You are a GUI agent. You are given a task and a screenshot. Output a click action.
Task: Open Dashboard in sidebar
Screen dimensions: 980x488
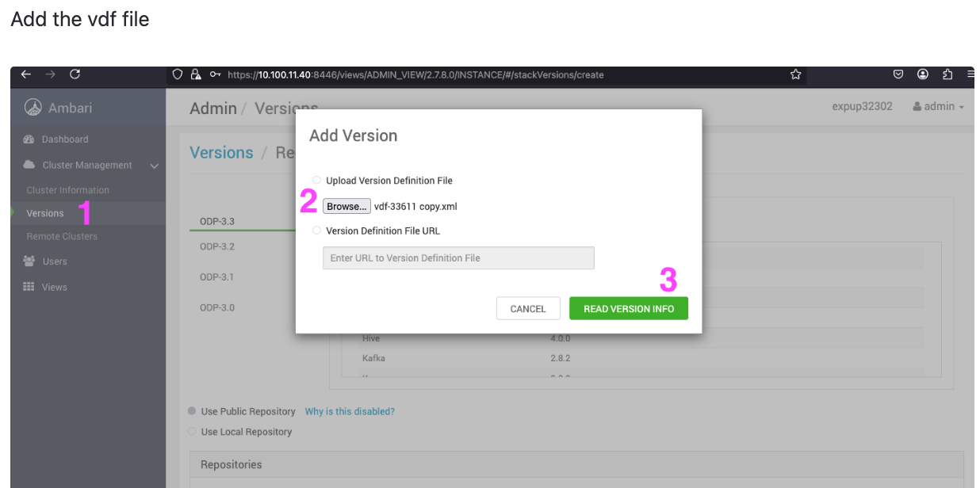tap(65, 139)
